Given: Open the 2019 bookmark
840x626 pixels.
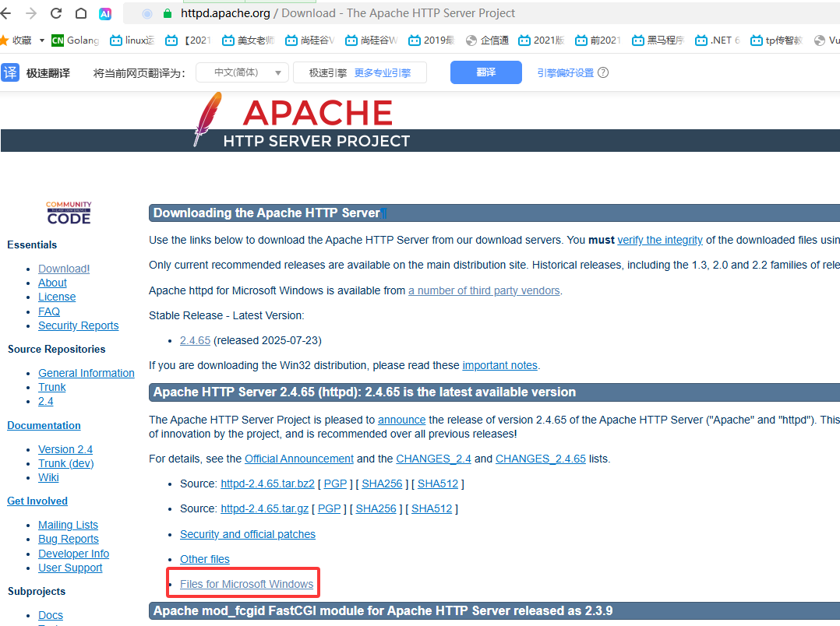Looking at the screenshot, I should coord(431,40).
